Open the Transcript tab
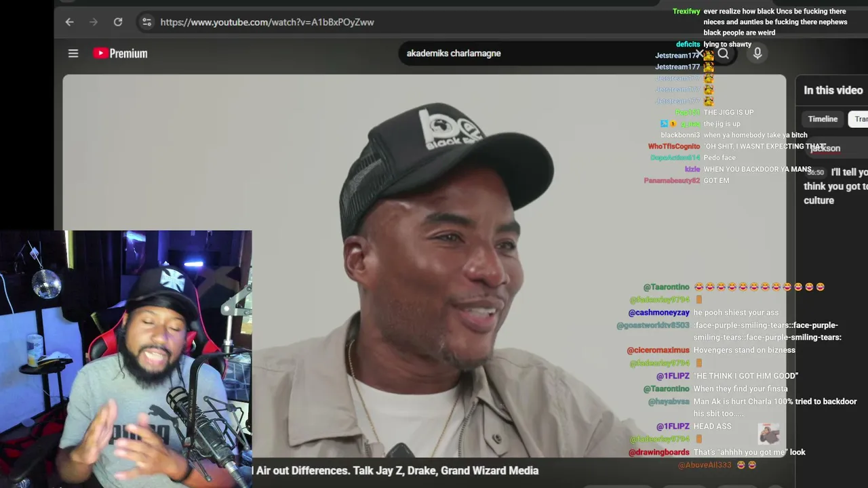The image size is (868, 488). 860,119
